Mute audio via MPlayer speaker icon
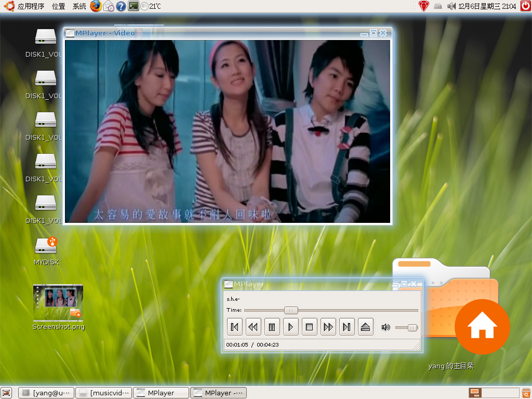Image resolution: width=532 pixels, height=399 pixels. (x=386, y=327)
